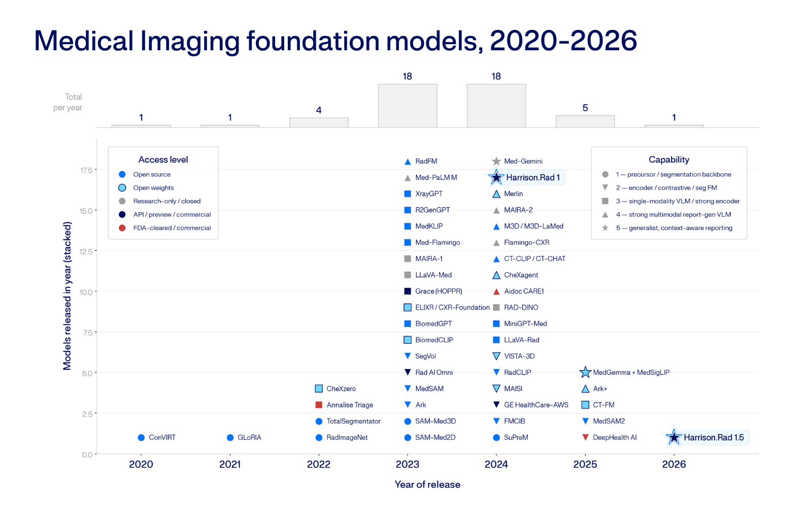Click the 'Year of release' axis title

coord(427,485)
